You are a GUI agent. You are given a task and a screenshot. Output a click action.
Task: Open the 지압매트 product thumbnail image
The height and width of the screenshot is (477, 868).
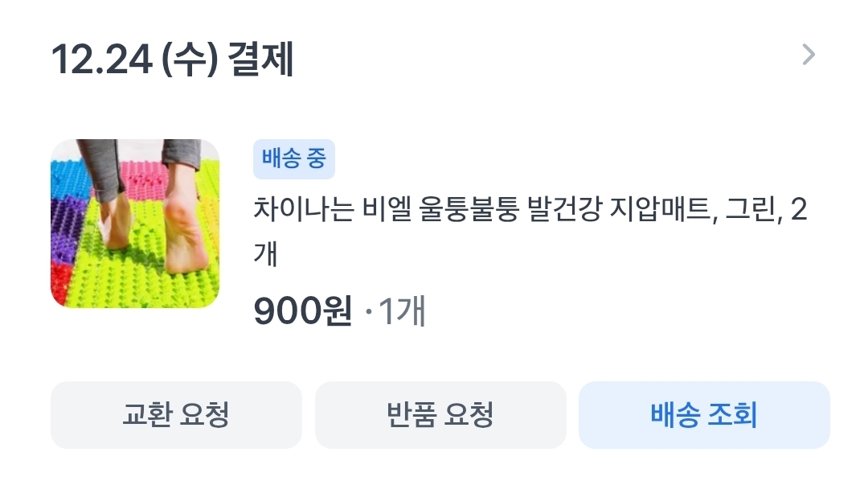[135, 224]
